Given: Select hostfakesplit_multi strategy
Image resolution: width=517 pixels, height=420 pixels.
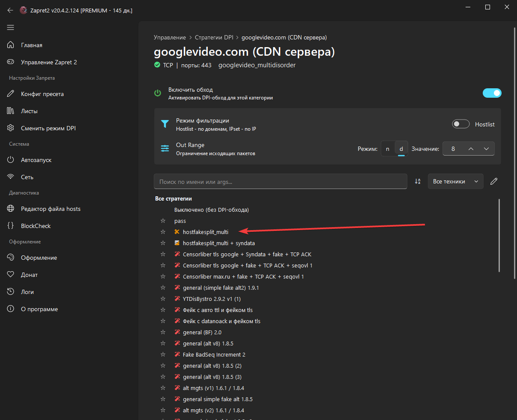Looking at the screenshot, I should pyautogui.click(x=206, y=232).
